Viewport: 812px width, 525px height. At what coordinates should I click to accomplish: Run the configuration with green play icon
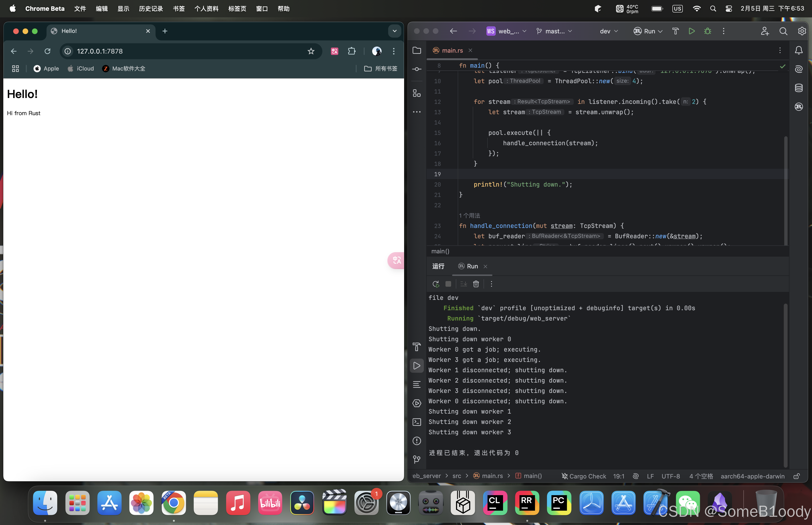tap(691, 31)
